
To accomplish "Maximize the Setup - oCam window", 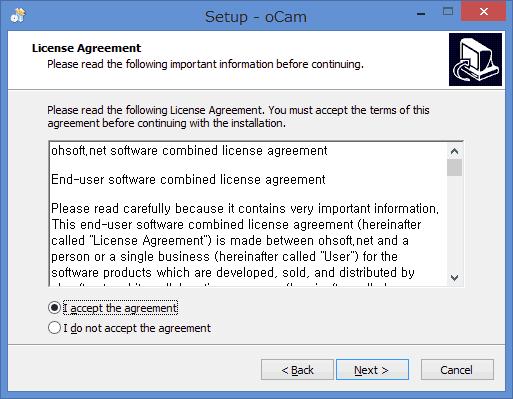I will pyautogui.click(x=448, y=12).
